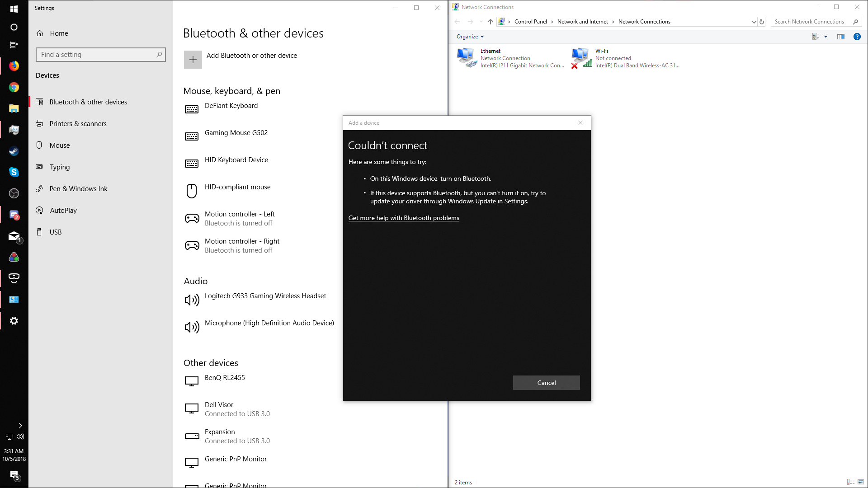
Task: Open the Ethernet network connection icon
Action: pos(467,58)
